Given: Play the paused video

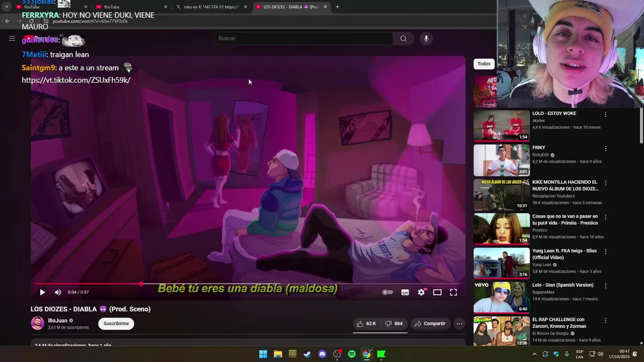Looking at the screenshot, I should tap(42, 292).
